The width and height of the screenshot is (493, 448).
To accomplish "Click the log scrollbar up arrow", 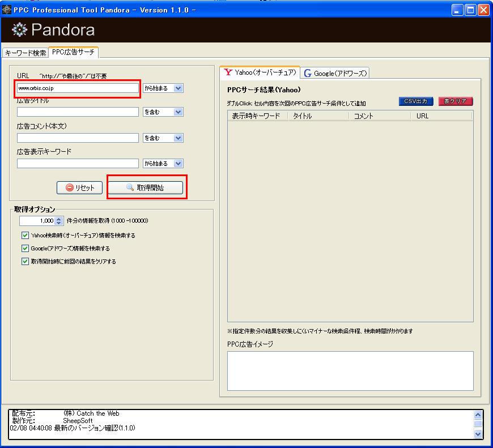I will point(478,415).
